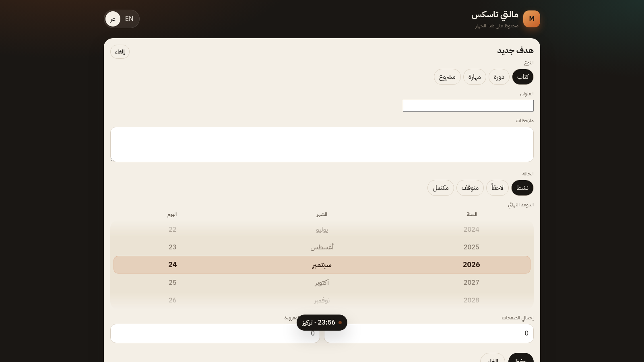Viewport: 644px width, 362px height.
Task: Pick year 2025 in the date wheel
Action: (471, 247)
